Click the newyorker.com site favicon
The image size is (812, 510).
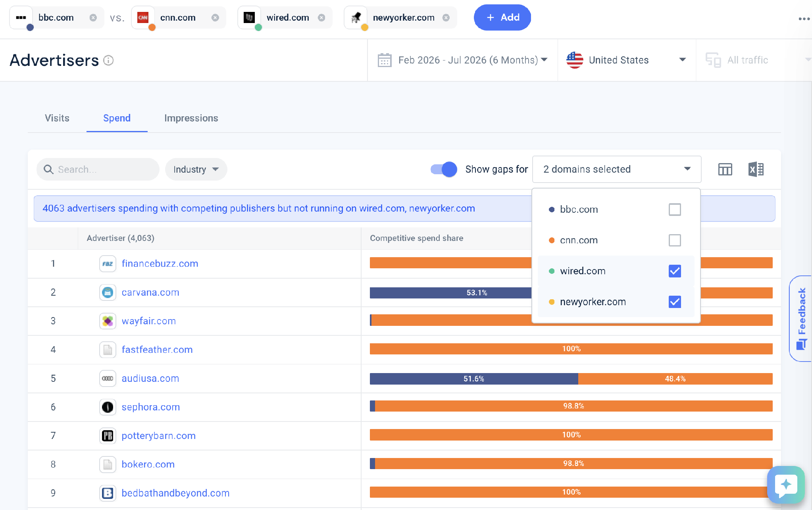[x=356, y=17]
